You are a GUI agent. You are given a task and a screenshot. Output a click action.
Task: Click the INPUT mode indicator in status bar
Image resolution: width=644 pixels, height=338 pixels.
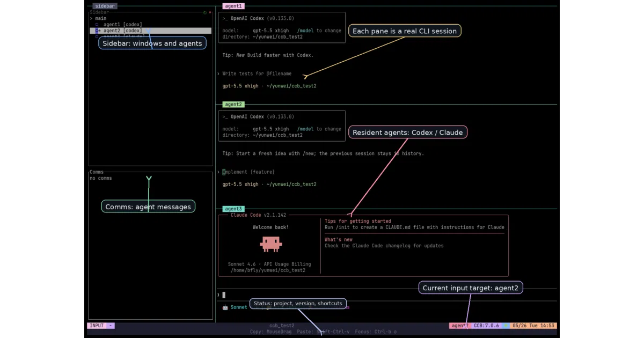97,326
